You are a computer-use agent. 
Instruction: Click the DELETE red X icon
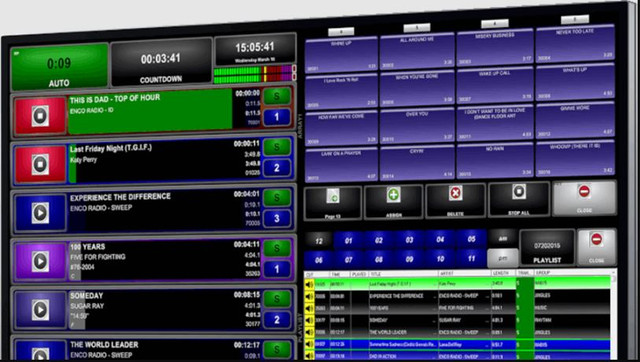(x=455, y=193)
